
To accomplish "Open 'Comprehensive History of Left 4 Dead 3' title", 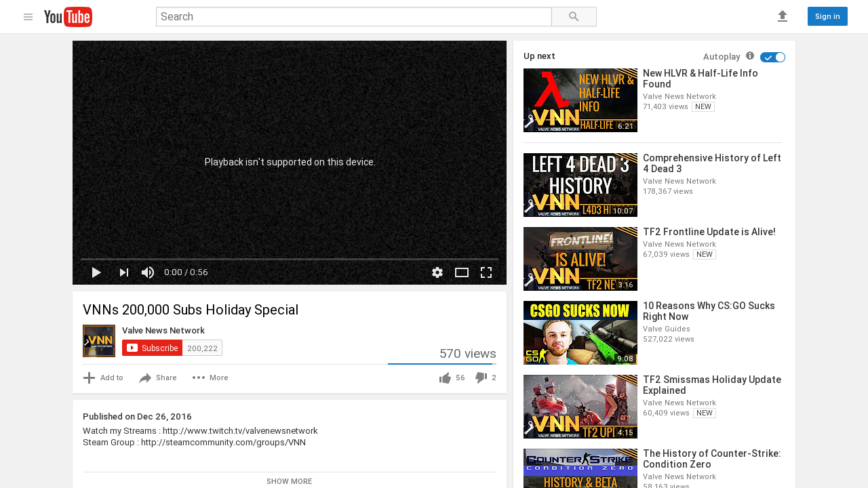I will tap(712, 163).
